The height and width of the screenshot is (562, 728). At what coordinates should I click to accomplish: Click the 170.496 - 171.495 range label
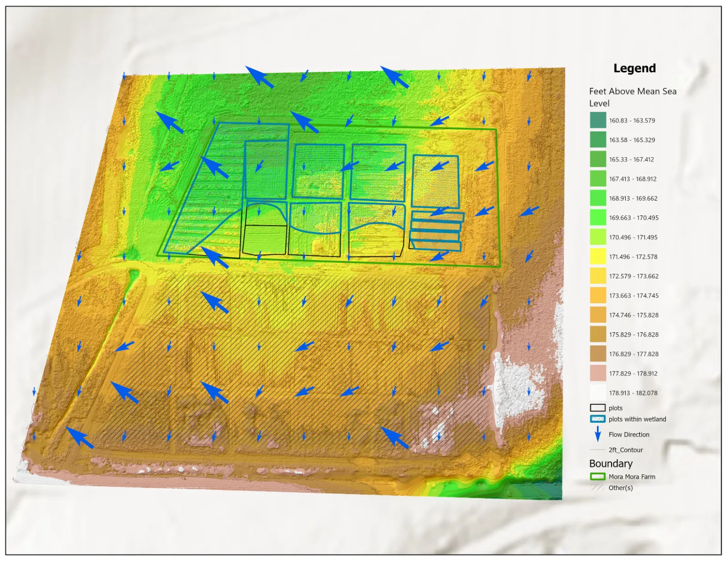[633, 237]
